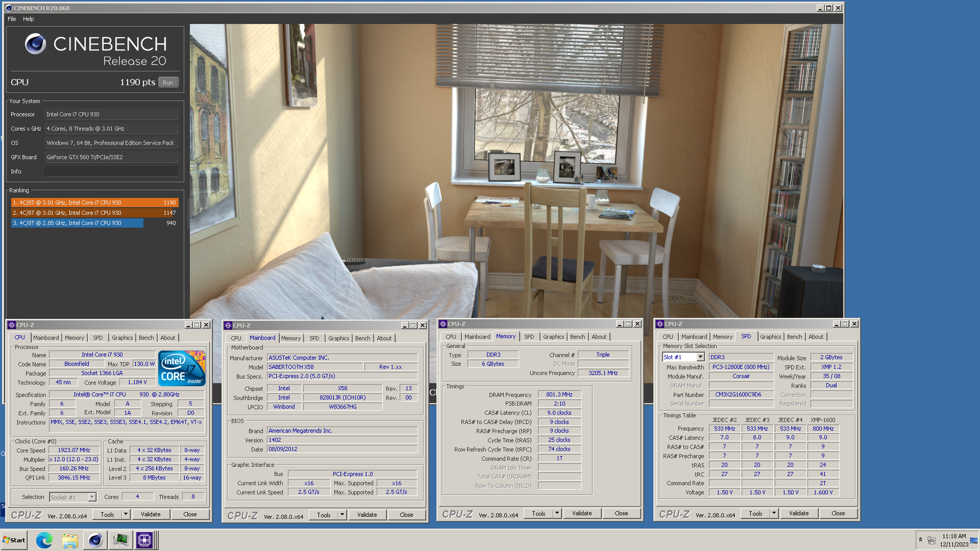Viewport: 980px width, 551px height.
Task: Click BIOS version 1402 field
Action: (342, 440)
